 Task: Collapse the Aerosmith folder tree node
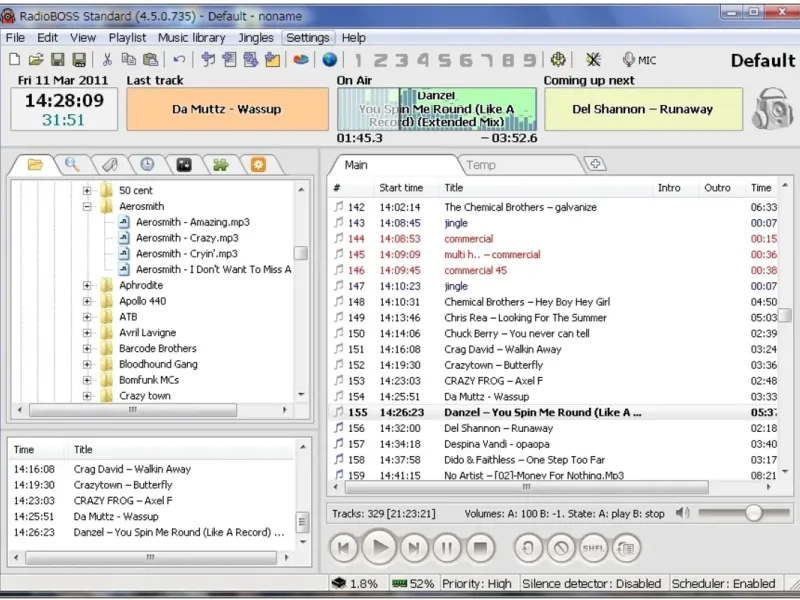87,206
